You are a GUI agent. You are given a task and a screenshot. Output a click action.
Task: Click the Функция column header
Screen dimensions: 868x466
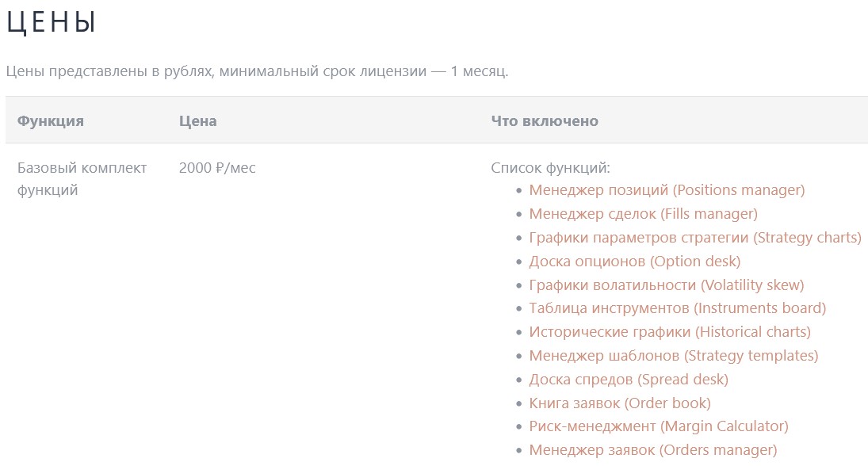click(51, 121)
